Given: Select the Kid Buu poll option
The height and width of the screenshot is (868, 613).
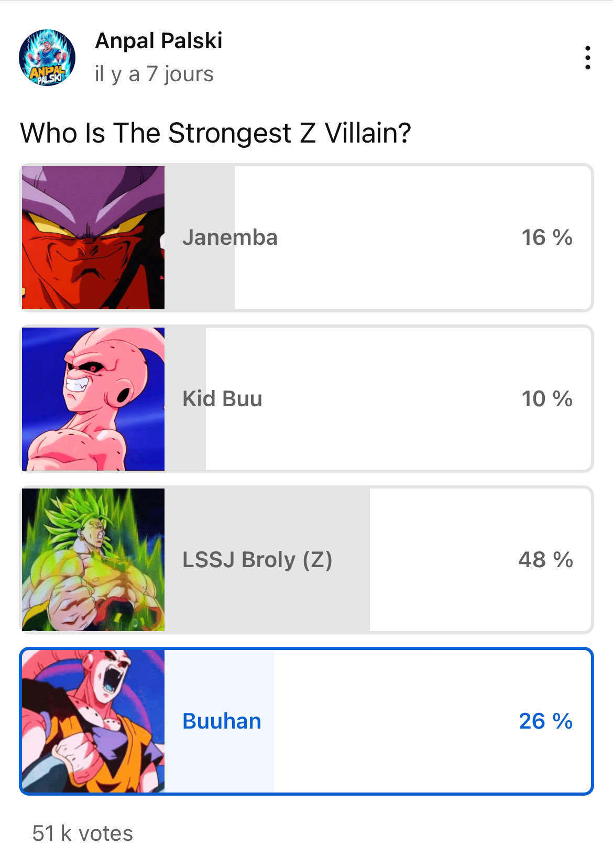Looking at the screenshot, I should tap(377, 399).
